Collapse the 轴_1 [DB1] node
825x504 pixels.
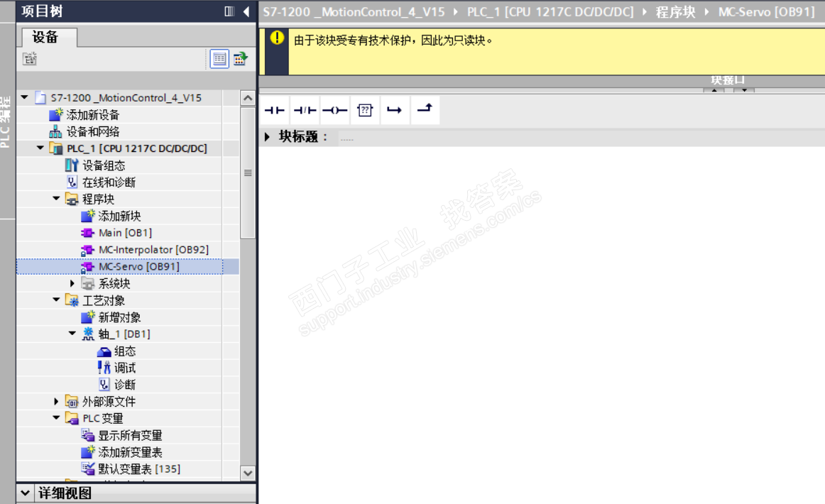point(72,333)
